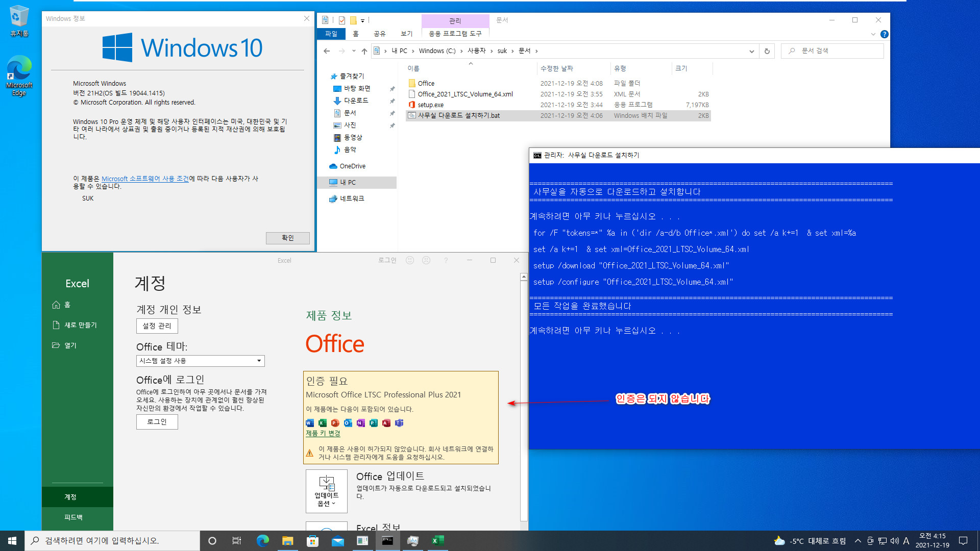This screenshot has height=551, width=980.
Task: Open Explorer 파일 tab
Action: point(331,34)
